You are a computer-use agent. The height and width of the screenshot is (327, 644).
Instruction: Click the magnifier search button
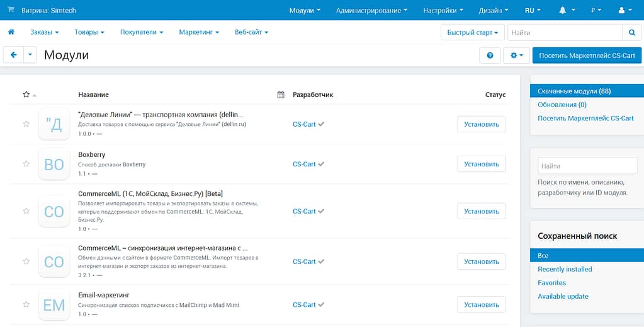click(631, 32)
